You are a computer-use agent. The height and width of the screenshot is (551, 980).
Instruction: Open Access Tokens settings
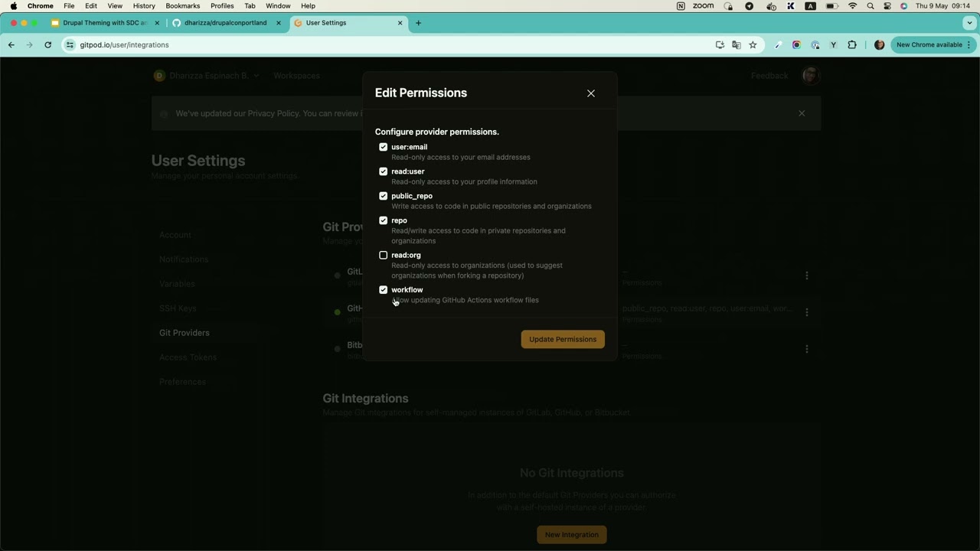point(188,357)
